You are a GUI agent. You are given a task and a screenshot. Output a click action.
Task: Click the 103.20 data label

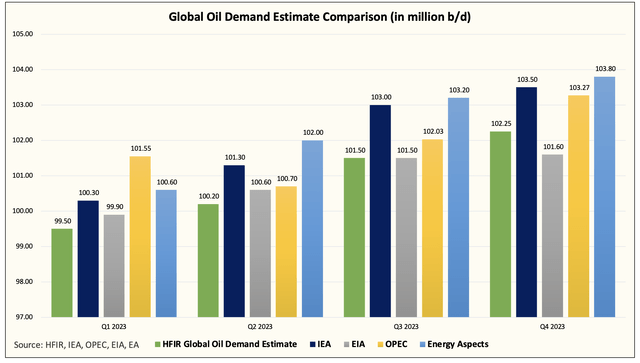pos(460,90)
